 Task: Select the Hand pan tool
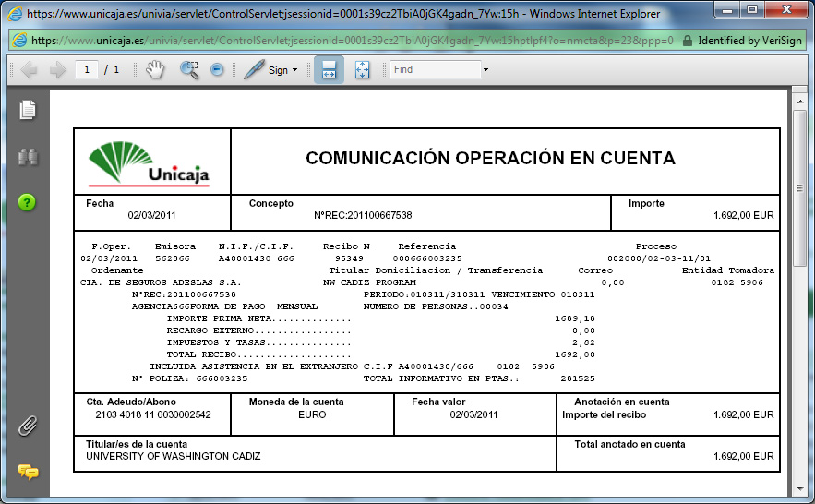[155, 69]
